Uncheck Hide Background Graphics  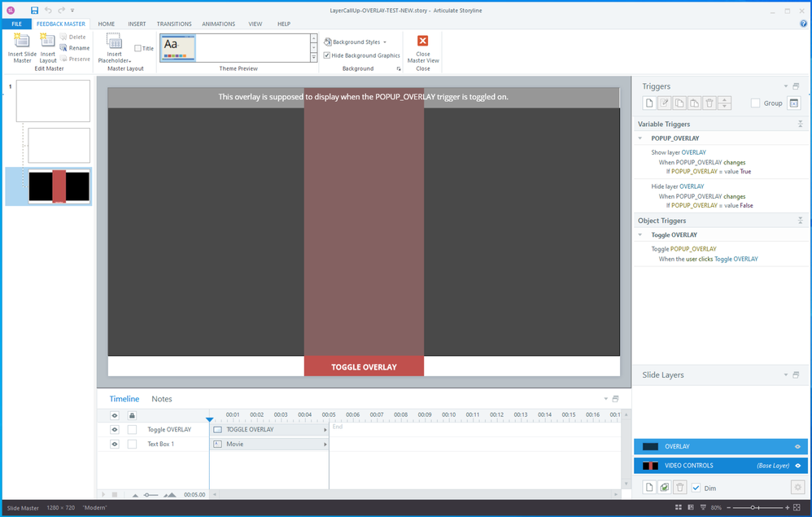coord(327,55)
